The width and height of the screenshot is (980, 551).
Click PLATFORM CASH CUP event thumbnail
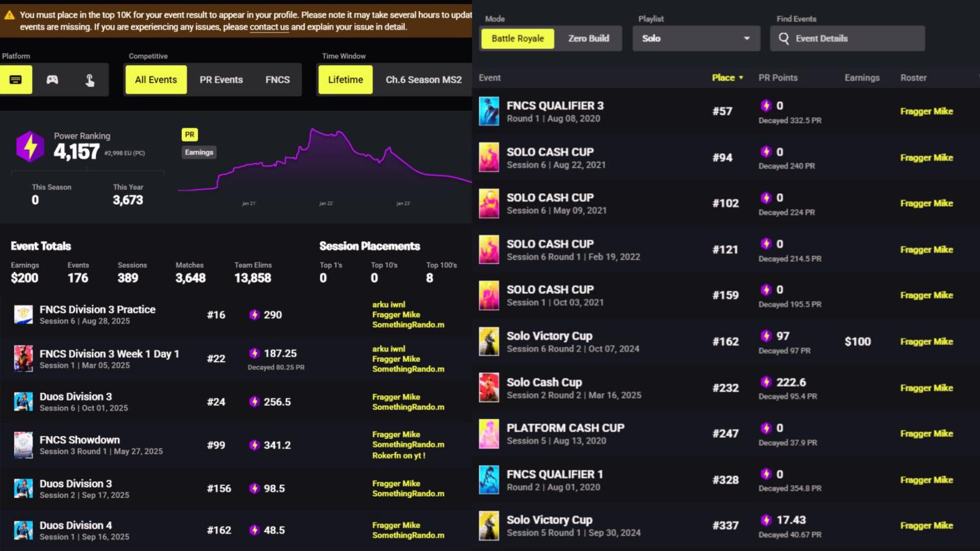[489, 433]
